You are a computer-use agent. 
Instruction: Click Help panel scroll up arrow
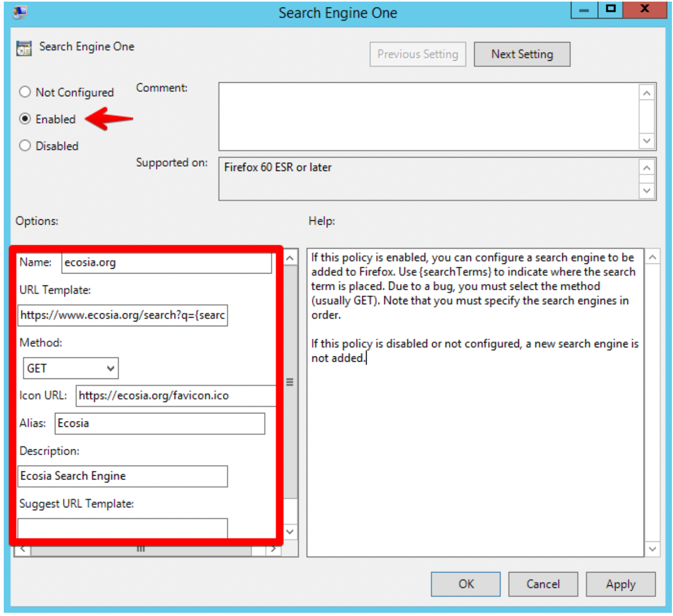pyautogui.click(x=652, y=257)
